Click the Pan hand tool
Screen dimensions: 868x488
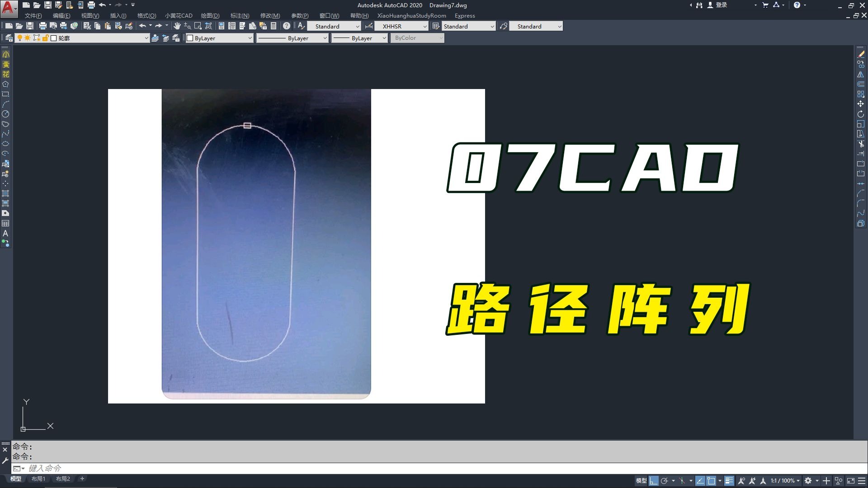click(177, 26)
